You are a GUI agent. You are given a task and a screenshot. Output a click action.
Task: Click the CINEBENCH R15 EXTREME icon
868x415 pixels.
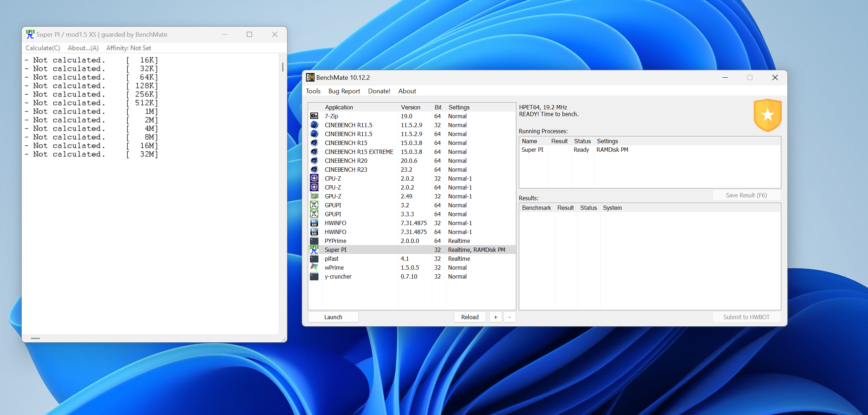314,152
